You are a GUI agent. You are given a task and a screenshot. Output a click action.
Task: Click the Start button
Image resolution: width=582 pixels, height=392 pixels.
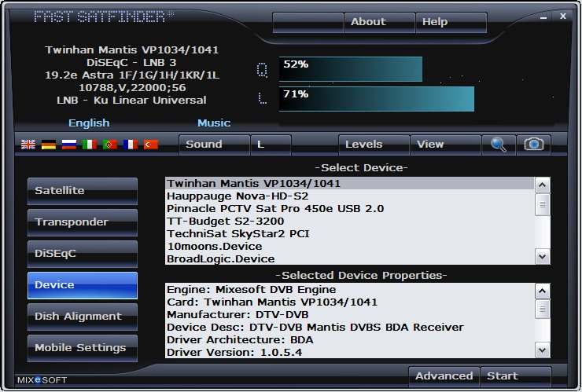[x=516, y=376]
